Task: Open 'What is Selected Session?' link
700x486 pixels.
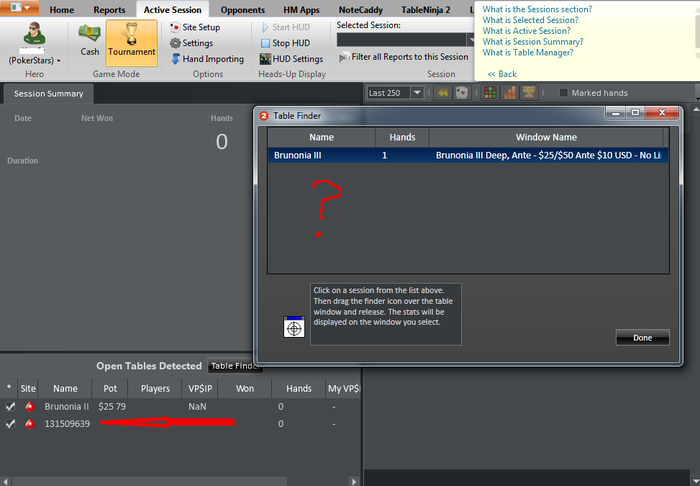Action: click(530, 20)
